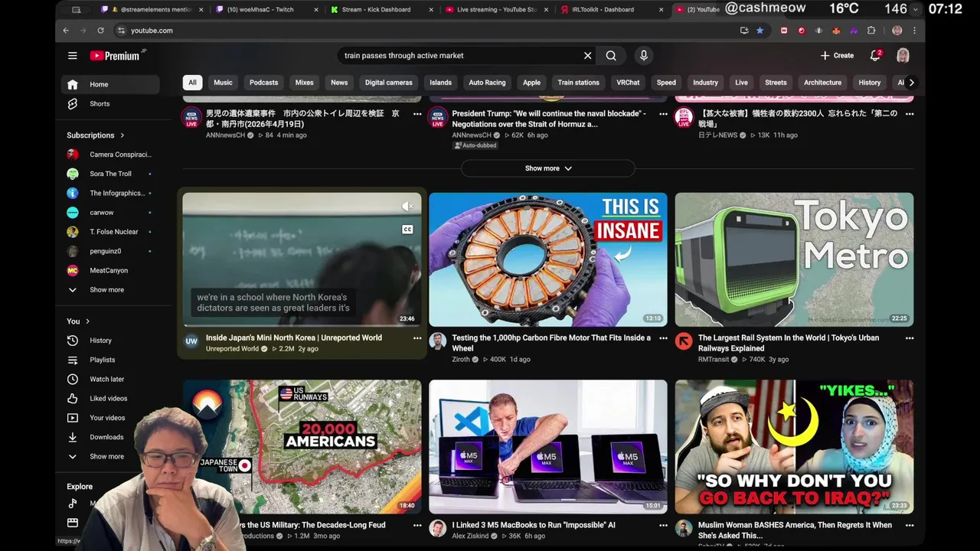This screenshot has width=980, height=551.
Task: Select the Architecture filter chip
Action: click(x=822, y=83)
